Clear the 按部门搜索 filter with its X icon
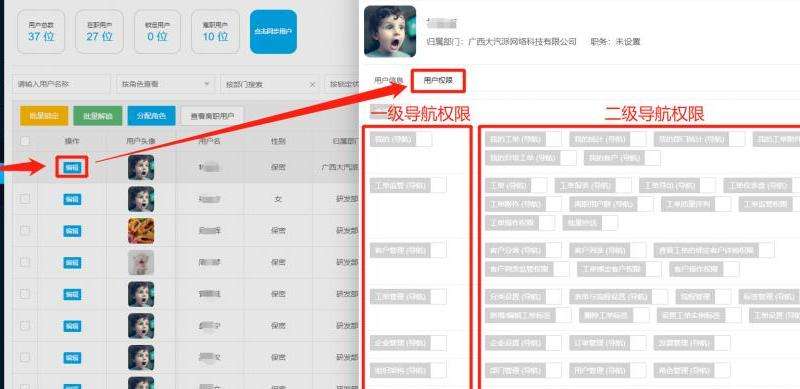The image size is (800, 389). pyautogui.click(x=312, y=84)
